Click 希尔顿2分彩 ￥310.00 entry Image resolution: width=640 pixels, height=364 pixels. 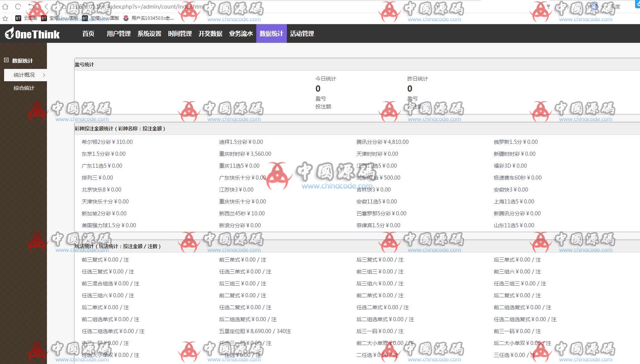click(x=107, y=142)
